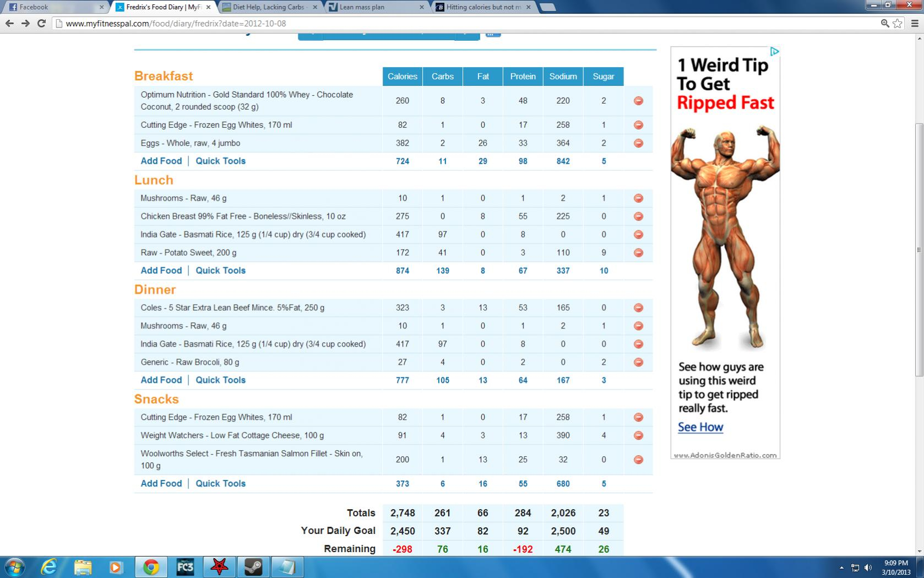
Task: Delete the Coles Lean Beef Mince entry
Action: (x=638, y=308)
